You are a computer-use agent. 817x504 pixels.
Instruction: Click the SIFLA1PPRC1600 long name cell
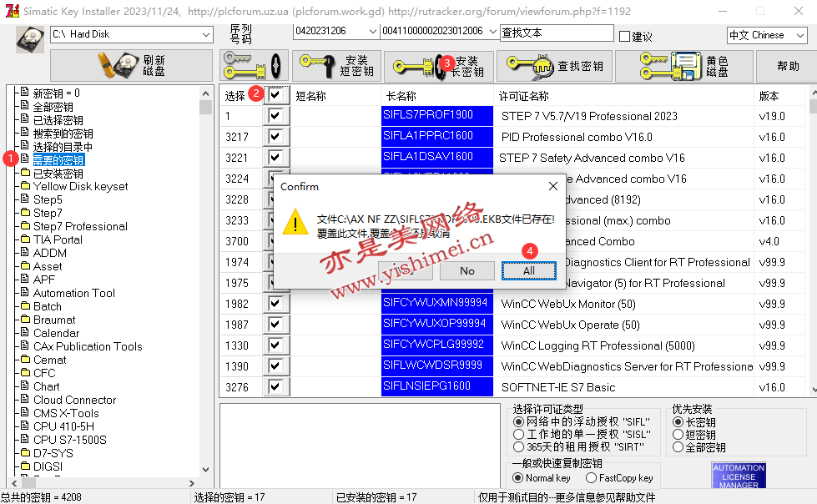click(x=436, y=137)
